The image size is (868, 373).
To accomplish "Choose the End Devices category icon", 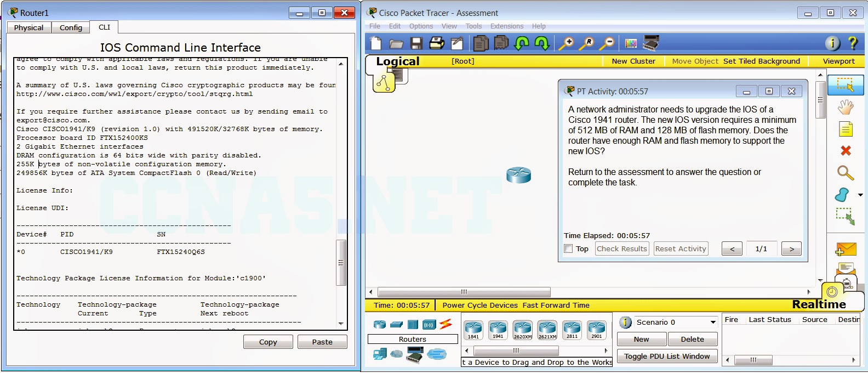I will pos(380,354).
